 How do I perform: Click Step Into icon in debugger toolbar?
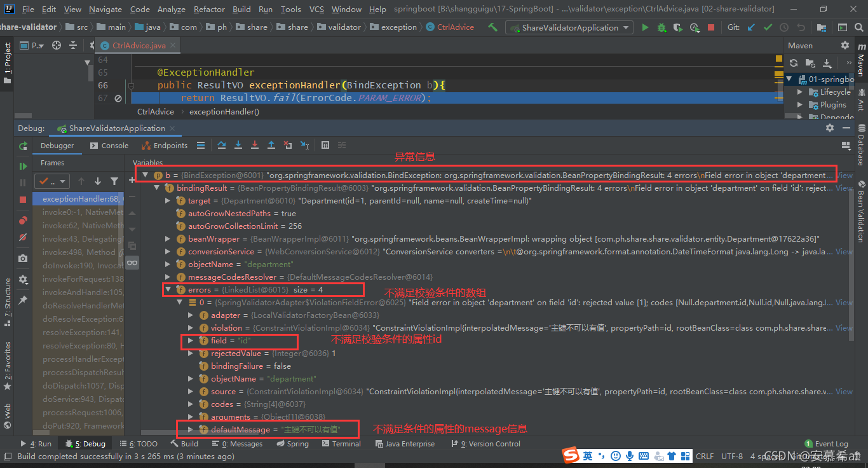click(x=238, y=145)
